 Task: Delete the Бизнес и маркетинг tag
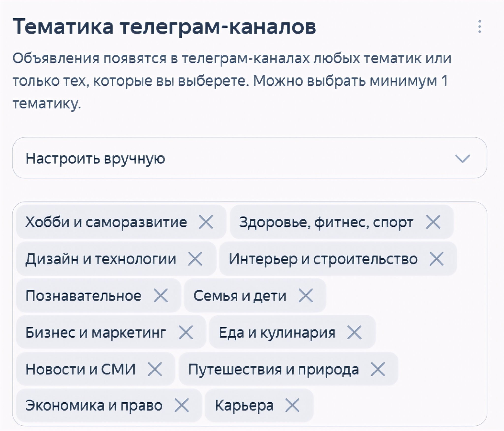click(x=186, y=332)
